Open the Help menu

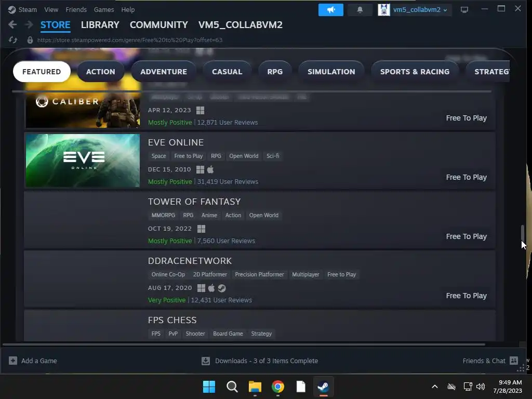coord(128,10)
